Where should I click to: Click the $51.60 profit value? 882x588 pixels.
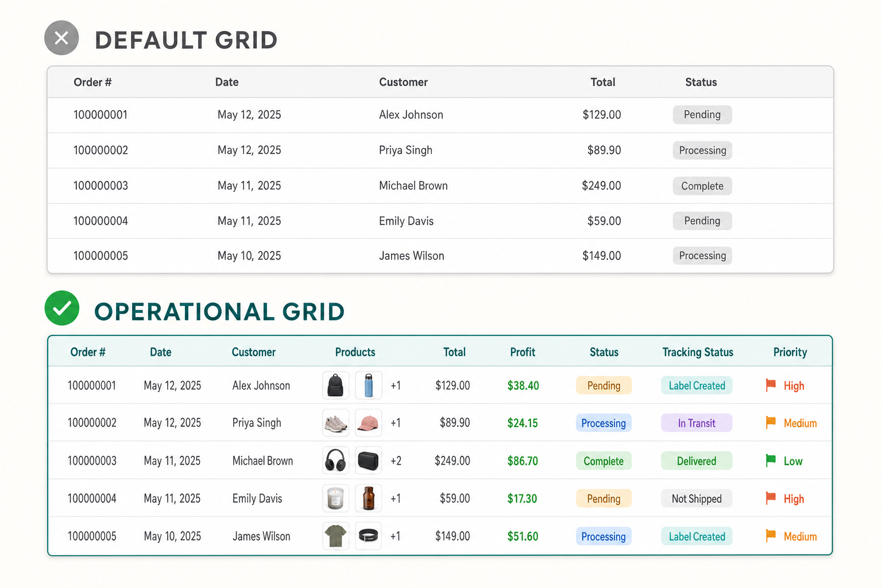click(x=523, y=536)
